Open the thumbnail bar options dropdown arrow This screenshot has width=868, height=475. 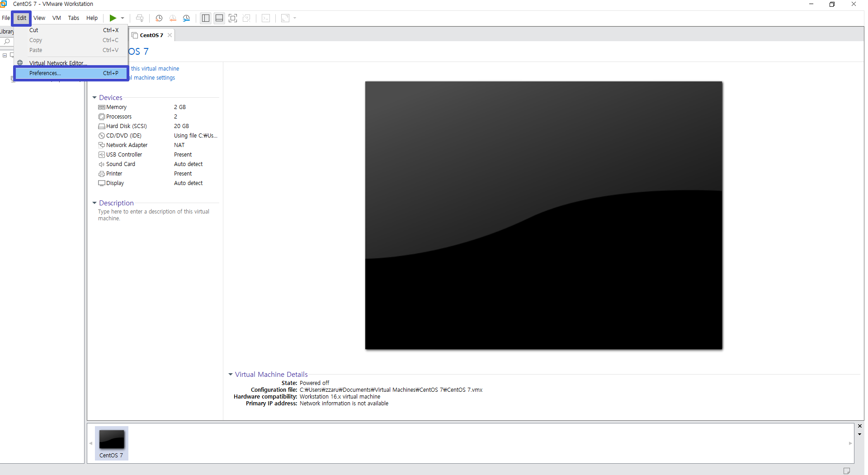(x=860, y=434)
